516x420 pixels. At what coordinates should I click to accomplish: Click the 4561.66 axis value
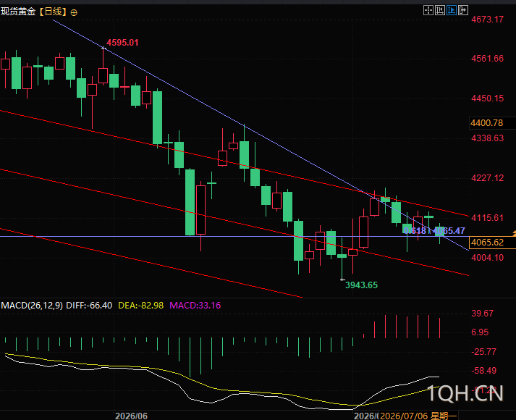(x=487, y=59)
